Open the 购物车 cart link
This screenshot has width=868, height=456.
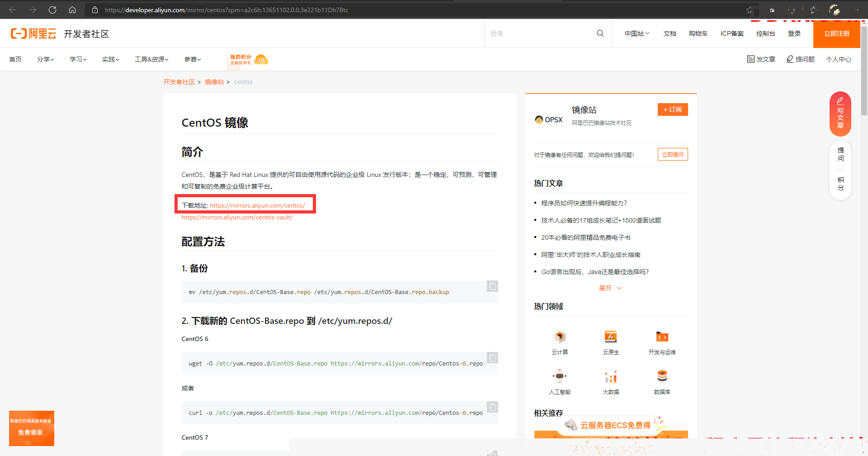(698, 33)
